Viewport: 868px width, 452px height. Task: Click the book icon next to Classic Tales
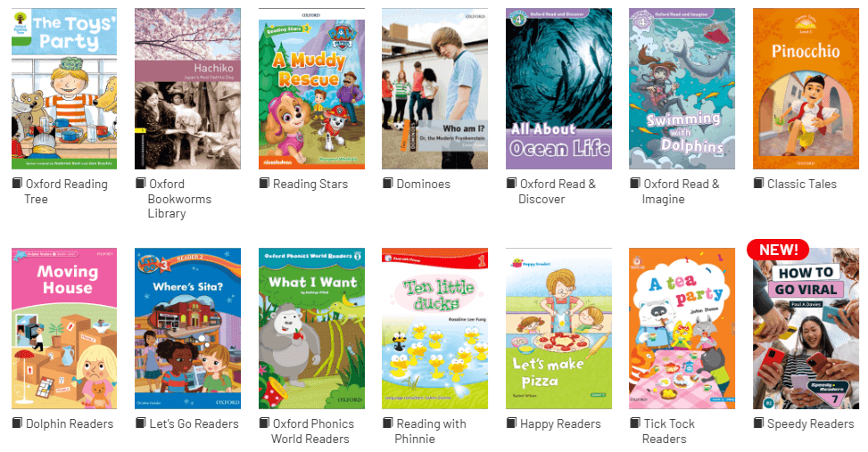pos(759,183)
